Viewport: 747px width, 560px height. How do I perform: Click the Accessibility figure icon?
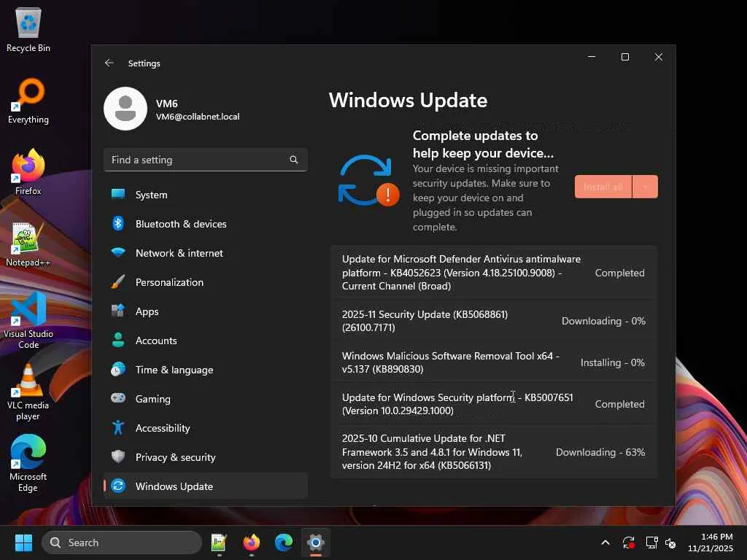point(118,427)
